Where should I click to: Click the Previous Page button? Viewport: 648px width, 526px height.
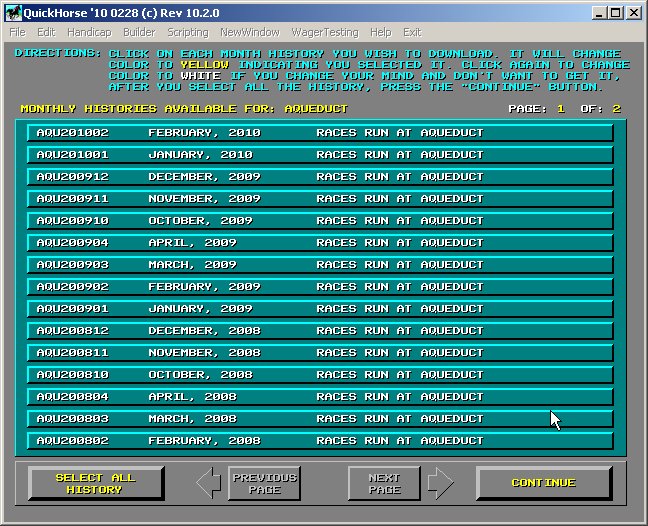[264, 484]
